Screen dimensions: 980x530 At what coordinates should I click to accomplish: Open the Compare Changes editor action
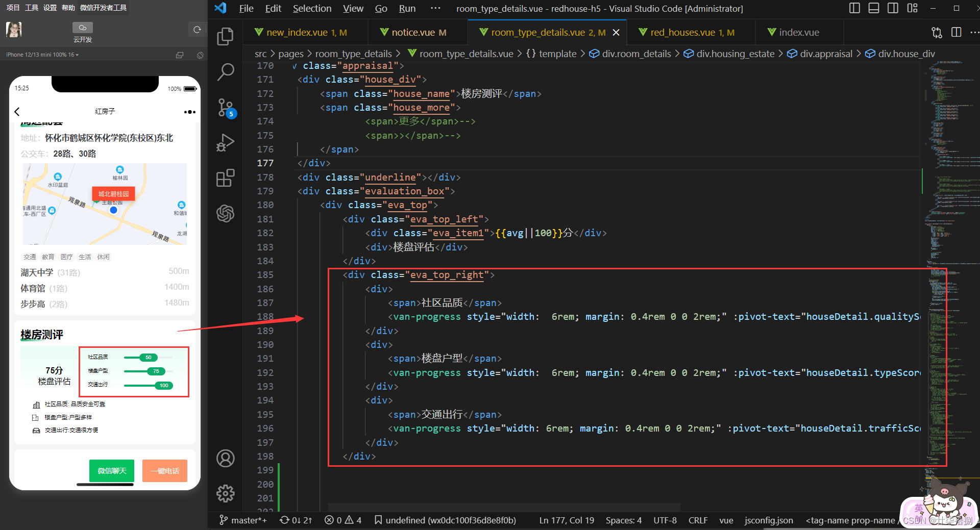(x=937, y=32)
